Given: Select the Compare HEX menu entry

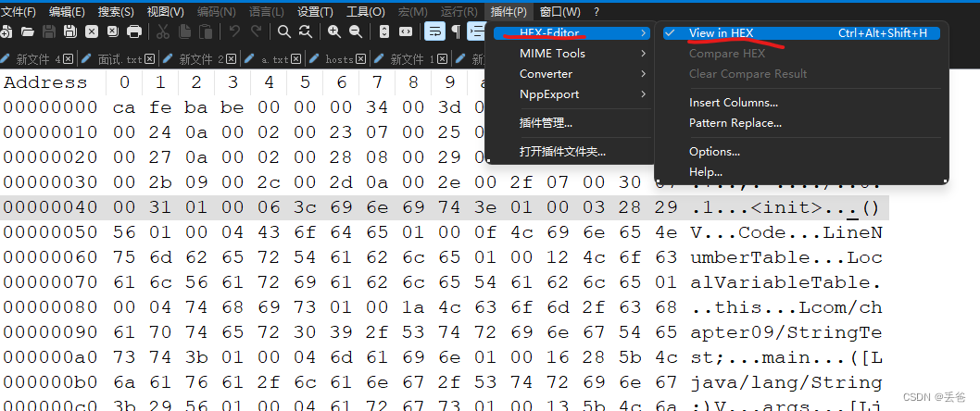Looking at the screenshot, I should (727, 54).
